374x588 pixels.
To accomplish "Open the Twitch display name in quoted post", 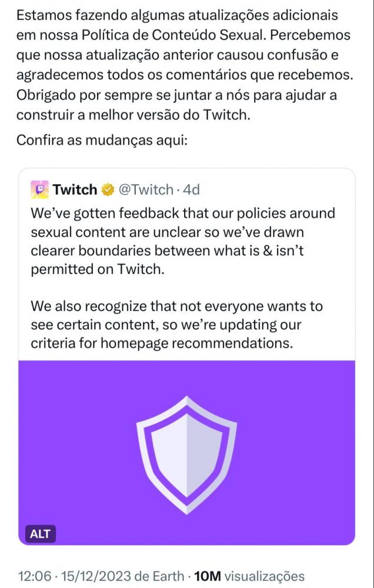I will point(75,190).
